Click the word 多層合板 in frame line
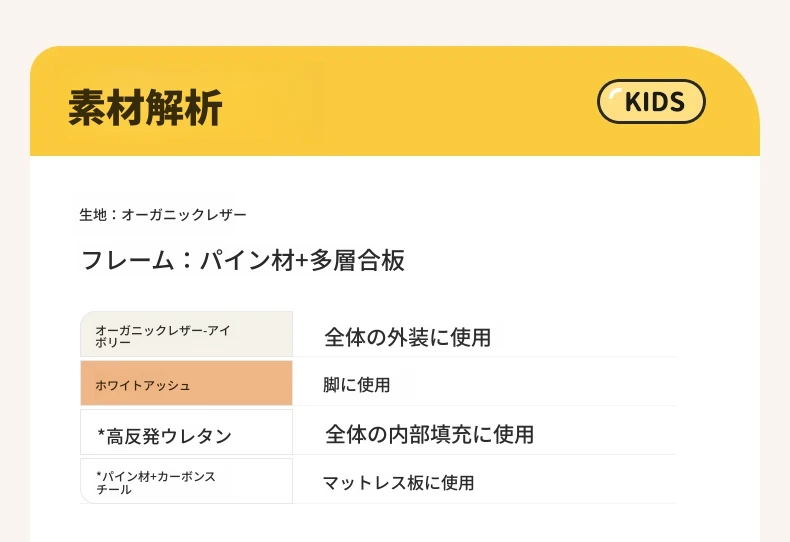Screen dimensions: 790x542 pyautogui.click(x=357, y=260)
